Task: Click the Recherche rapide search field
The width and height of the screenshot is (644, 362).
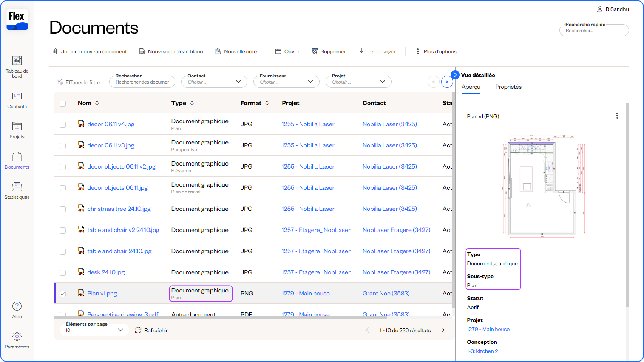Action: [x=594, y=31]
